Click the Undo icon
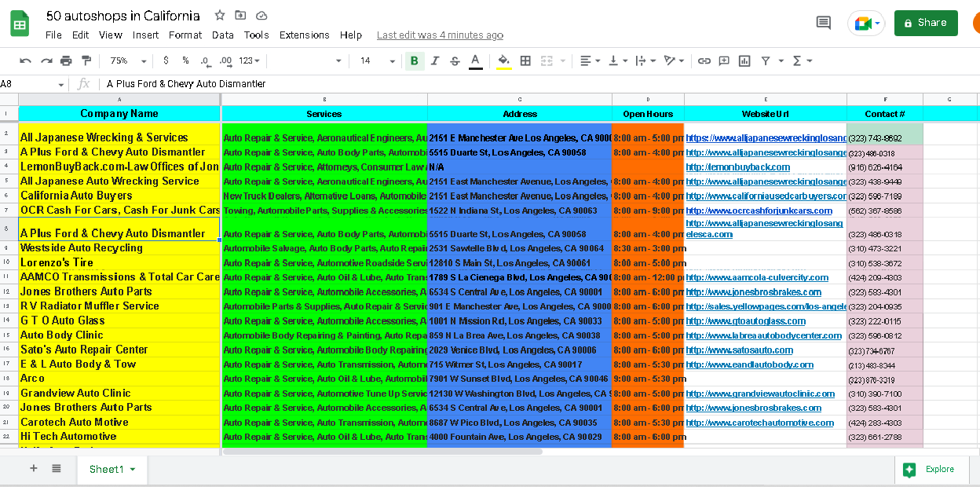The height and width of the screenshot is (487, 980). 26,60
